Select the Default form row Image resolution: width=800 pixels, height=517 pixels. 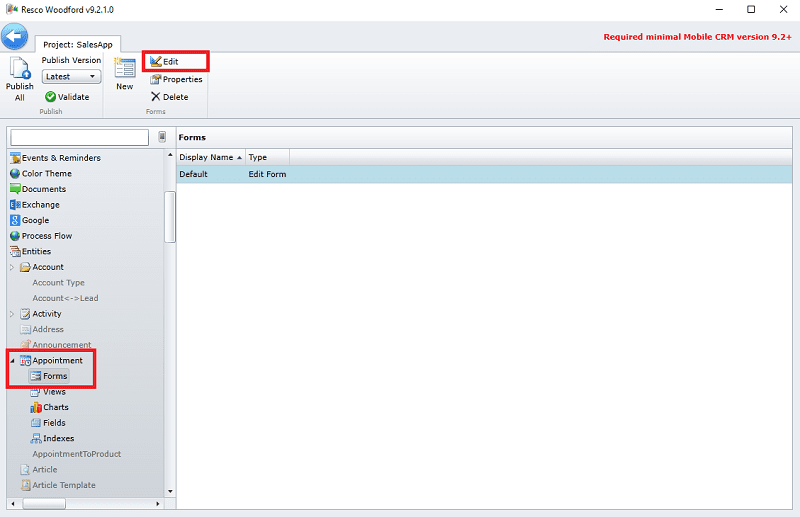click(484, 174)
